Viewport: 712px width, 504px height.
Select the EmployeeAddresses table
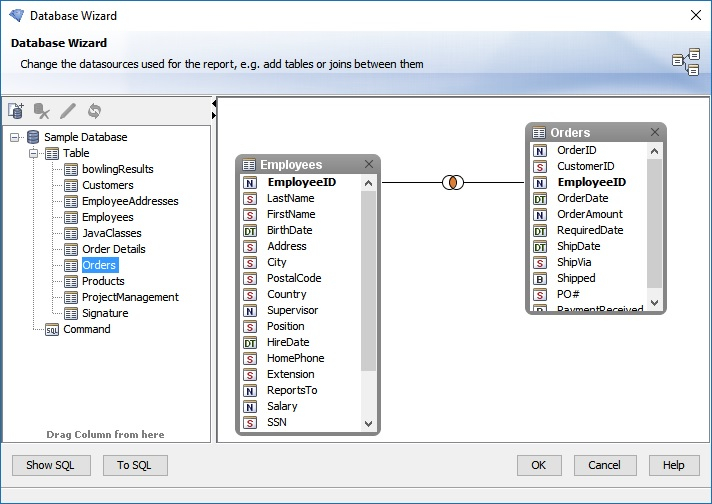(130, 201)
